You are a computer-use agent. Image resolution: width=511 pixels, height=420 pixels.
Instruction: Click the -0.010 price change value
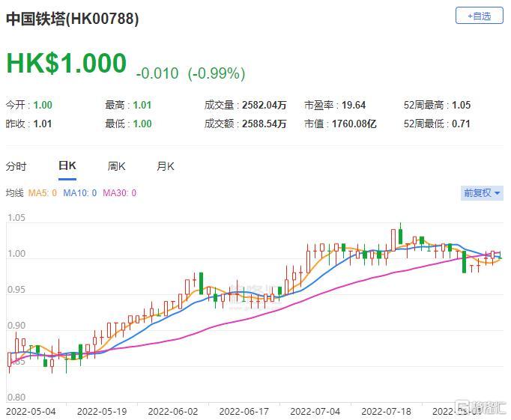[x=157, y=73]
